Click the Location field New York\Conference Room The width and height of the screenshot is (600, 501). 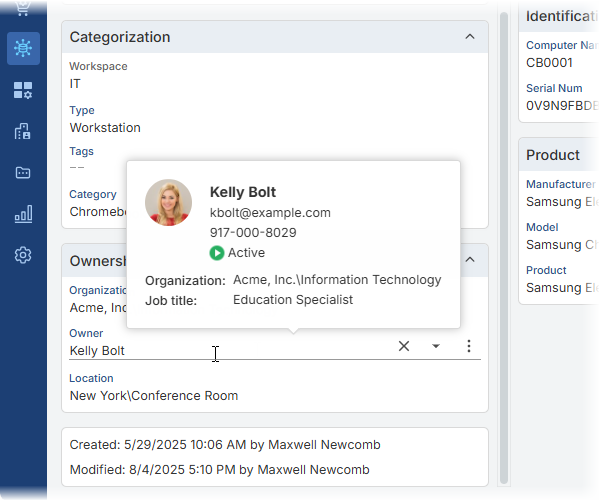click(x=154, y=395)
